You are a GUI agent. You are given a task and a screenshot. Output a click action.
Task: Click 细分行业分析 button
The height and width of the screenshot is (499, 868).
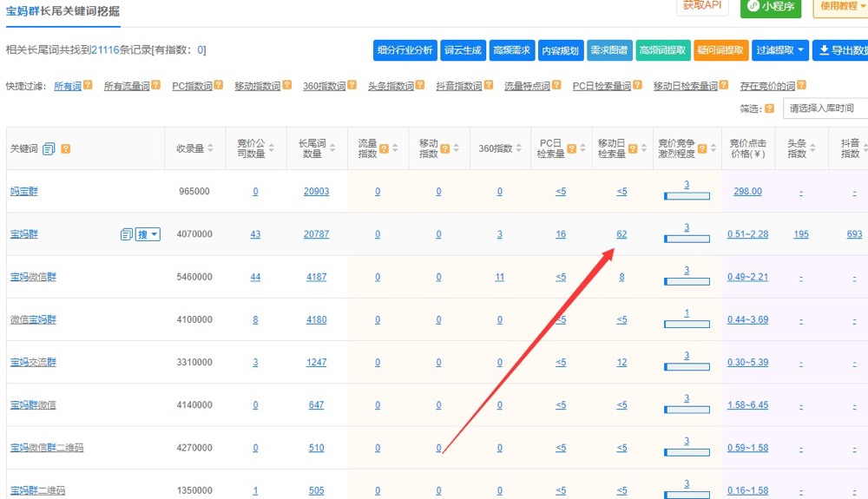tap(405, 50)
